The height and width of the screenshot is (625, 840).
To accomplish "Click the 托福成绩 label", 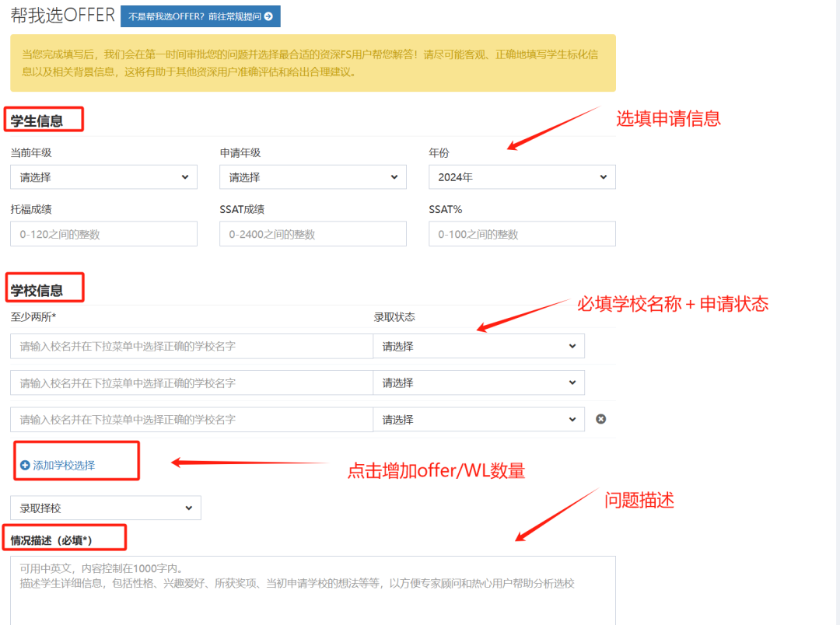I will [31, 209].
